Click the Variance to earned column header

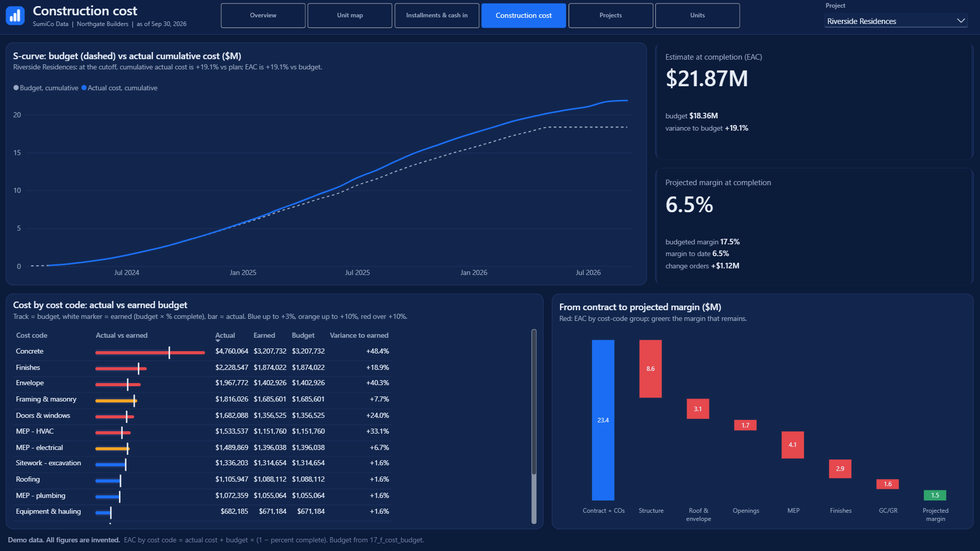[359, 335]
